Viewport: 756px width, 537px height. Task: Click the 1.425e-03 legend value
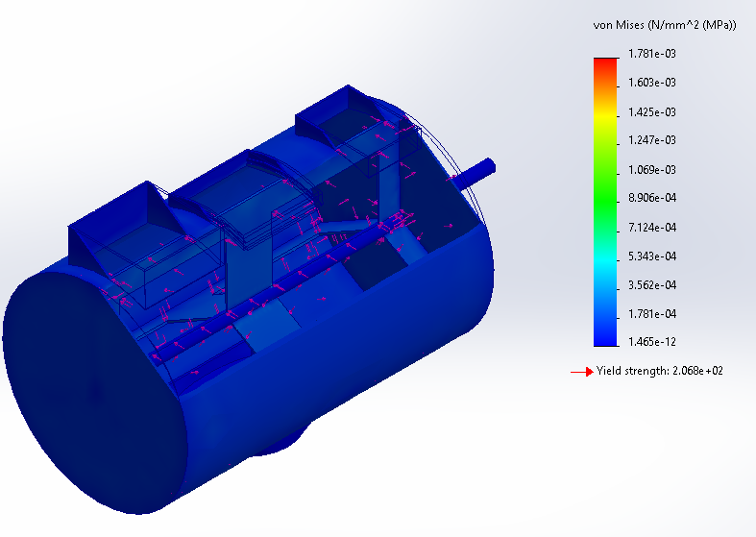click(652, 112)
